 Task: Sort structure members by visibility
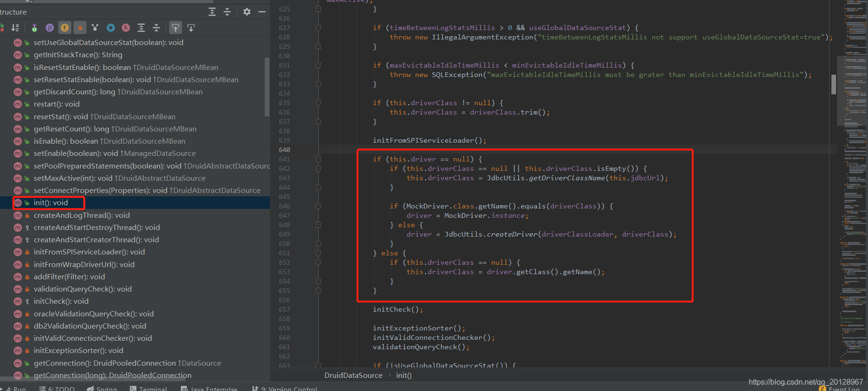(x=1, y=28)
